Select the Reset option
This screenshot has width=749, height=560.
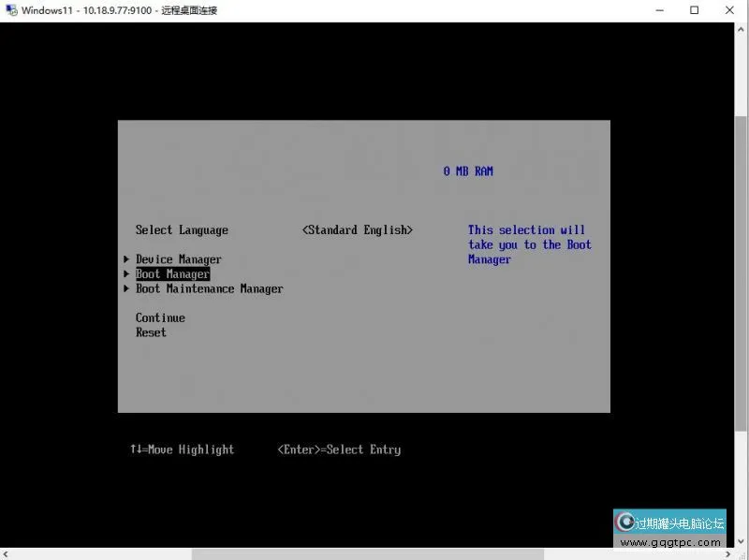[x=151, y=332]
